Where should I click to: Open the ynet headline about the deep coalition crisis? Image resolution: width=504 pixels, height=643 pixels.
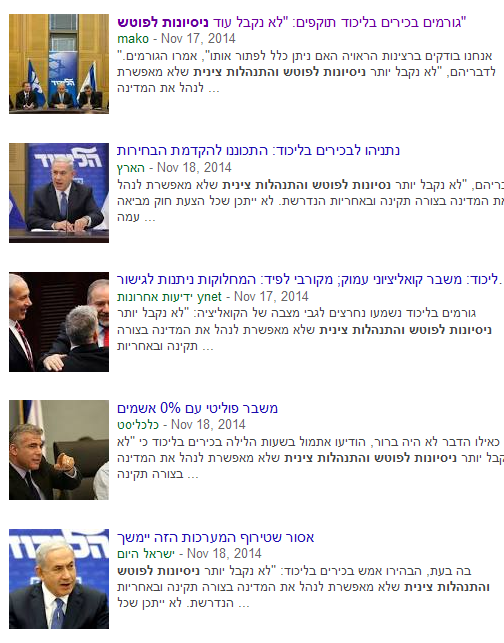tap(308, 280)
